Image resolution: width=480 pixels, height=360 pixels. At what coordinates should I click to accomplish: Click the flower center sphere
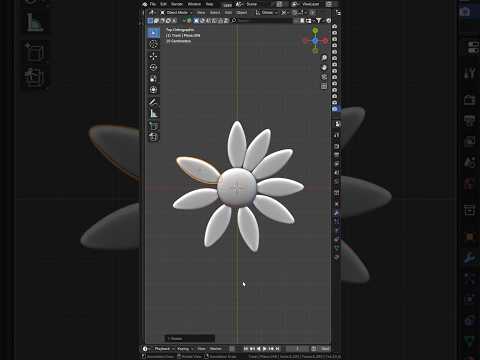tap(237, 188)
